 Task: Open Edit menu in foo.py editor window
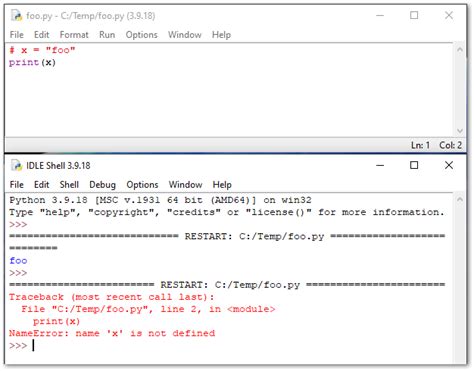[41, 35]
